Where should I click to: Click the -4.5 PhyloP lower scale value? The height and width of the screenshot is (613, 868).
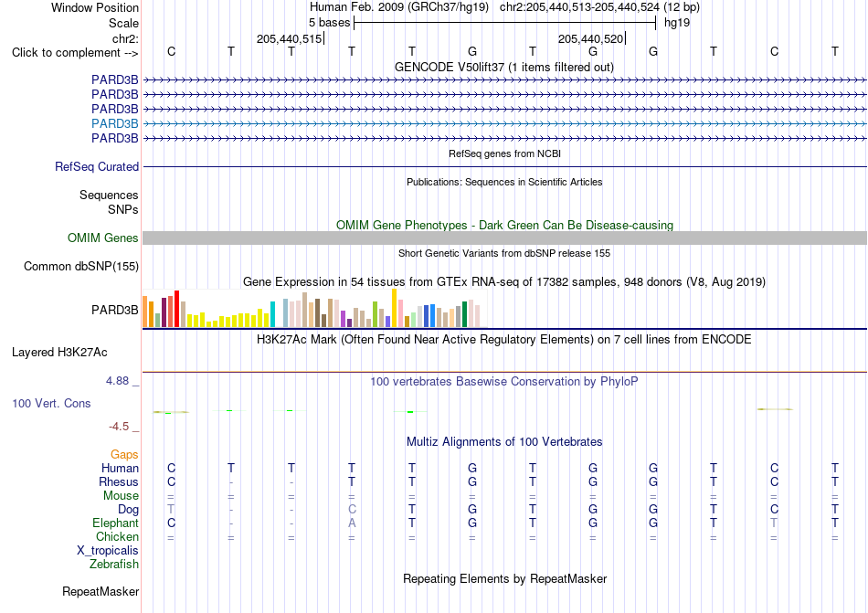click(119, 426)
